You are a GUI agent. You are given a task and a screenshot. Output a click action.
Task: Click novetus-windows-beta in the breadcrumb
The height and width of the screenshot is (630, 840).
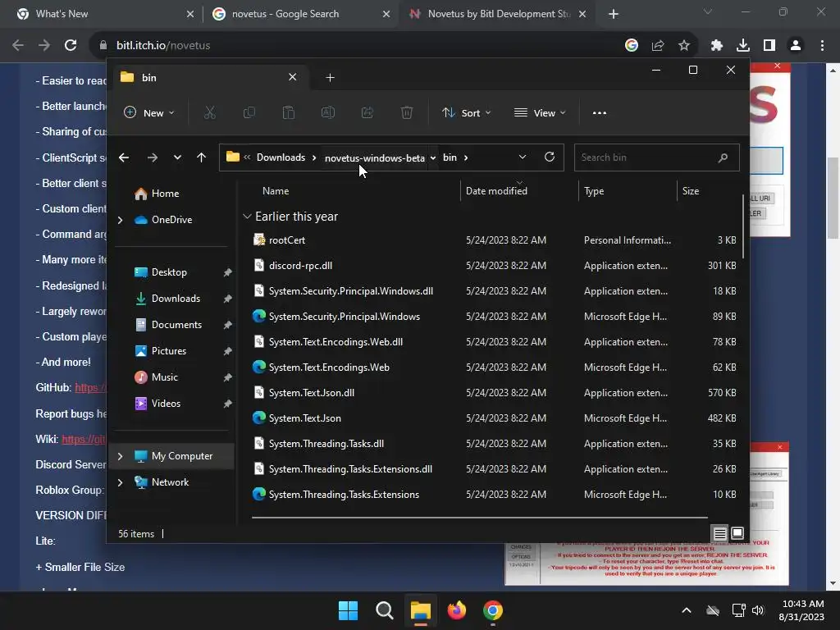[x=374, y=158]
